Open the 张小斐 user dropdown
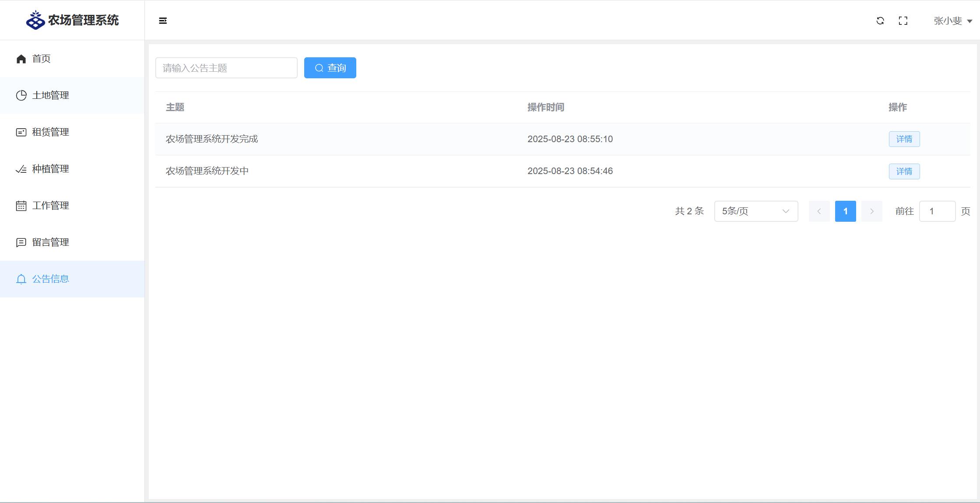Image resolution: width=980 pixels, height=503 pixels. (953, 21)
